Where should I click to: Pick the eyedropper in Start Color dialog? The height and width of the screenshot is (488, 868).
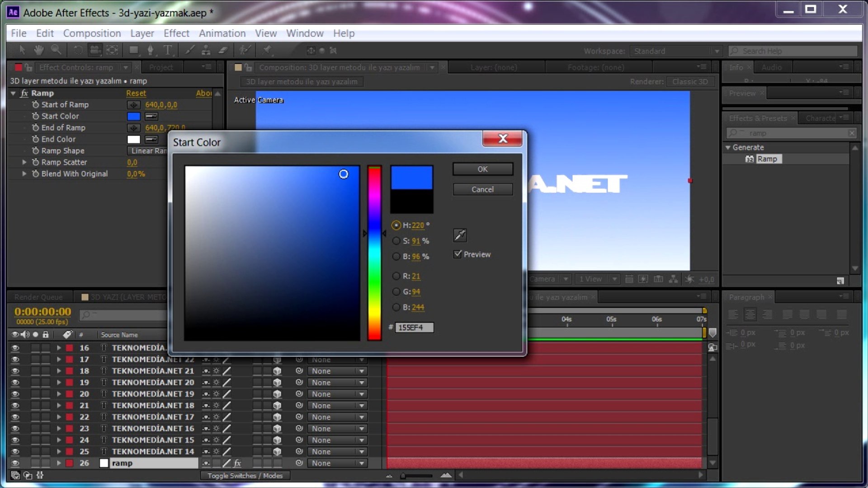coord(460,235)
